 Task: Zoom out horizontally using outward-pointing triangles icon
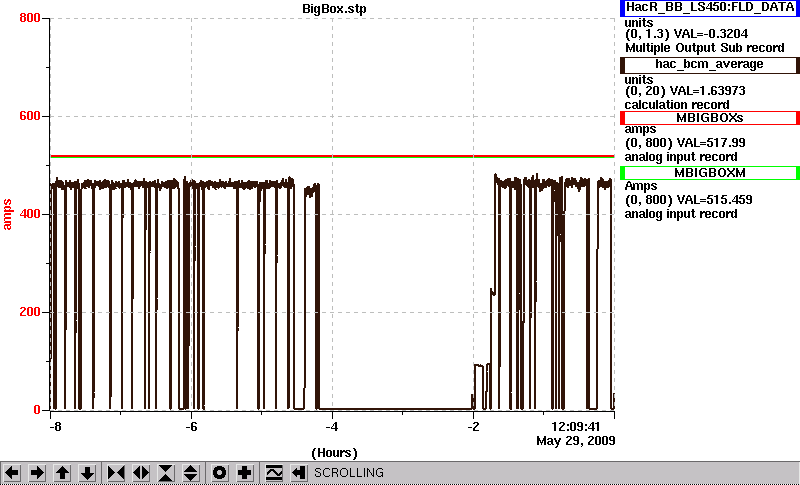[x=141, y=473]
